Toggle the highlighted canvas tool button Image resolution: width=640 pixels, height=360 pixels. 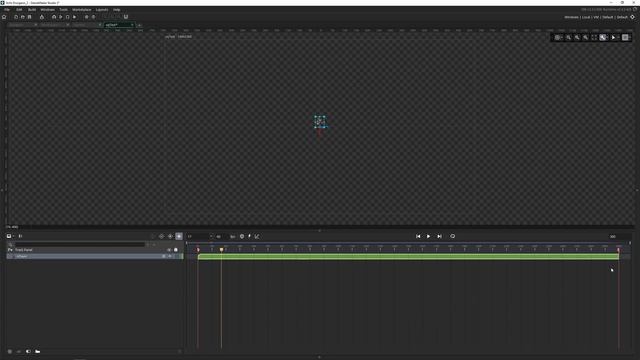click(x=603, y=37)
